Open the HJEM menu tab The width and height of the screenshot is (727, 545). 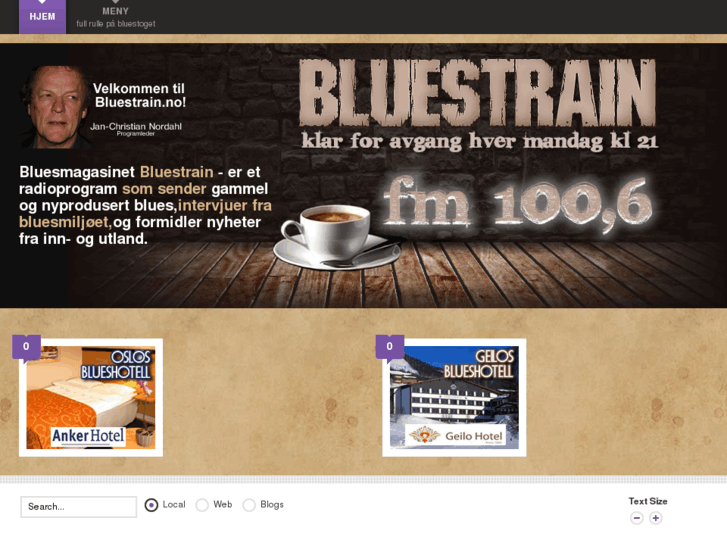coord(42,17)
